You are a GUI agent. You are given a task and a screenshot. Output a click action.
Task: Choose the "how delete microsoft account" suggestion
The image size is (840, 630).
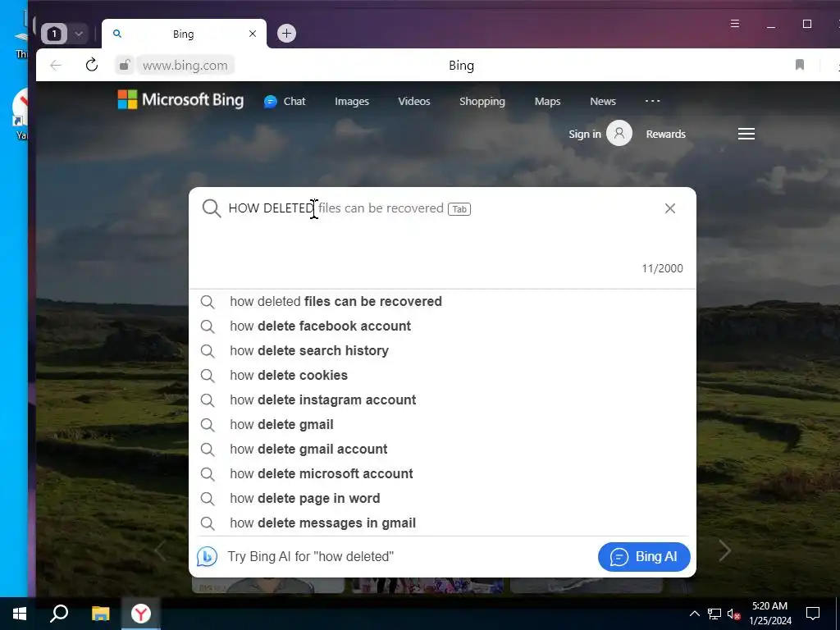pyautogui.click(x=442, y=474)
